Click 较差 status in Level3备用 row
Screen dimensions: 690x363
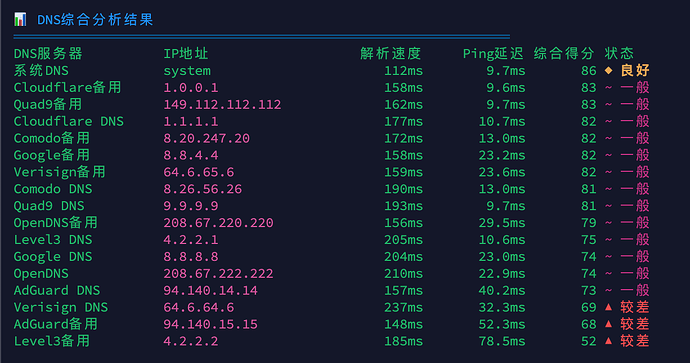(x=635, y=341)
